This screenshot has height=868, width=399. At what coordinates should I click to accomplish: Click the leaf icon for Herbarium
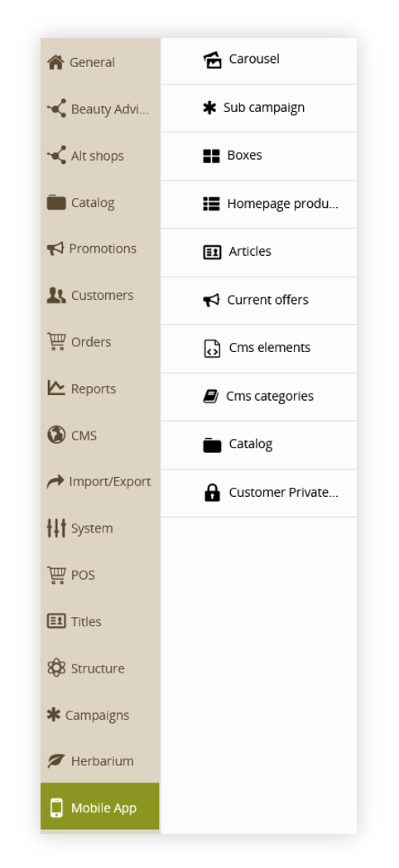56,761
